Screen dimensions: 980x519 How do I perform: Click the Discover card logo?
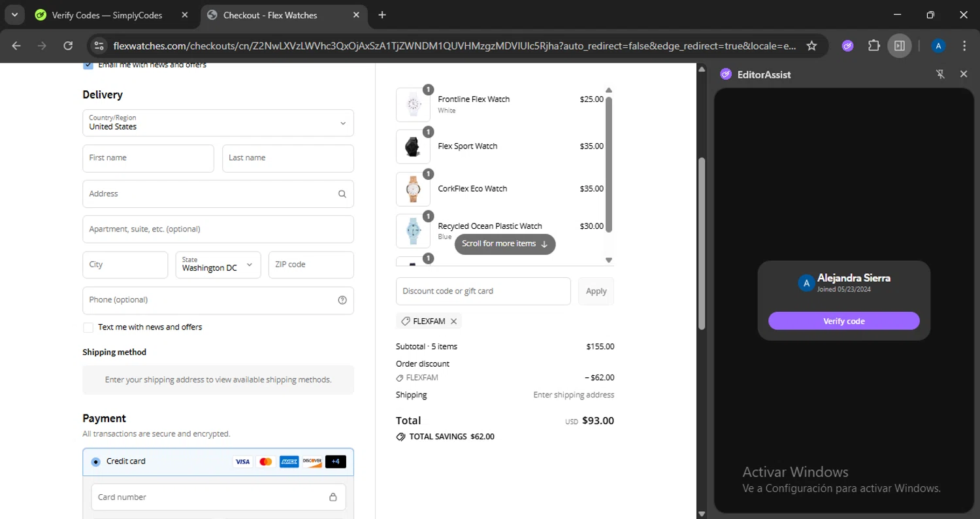312,461
